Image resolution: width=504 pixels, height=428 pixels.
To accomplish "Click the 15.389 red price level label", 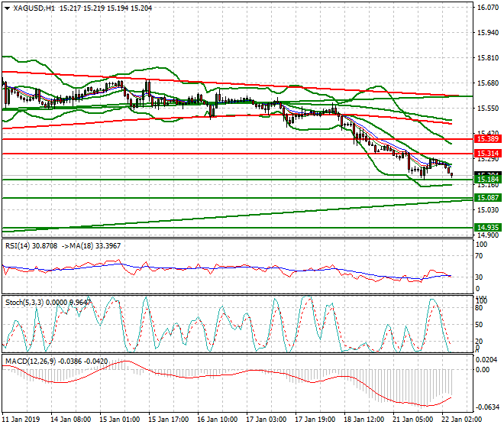I will pos(488,139).
